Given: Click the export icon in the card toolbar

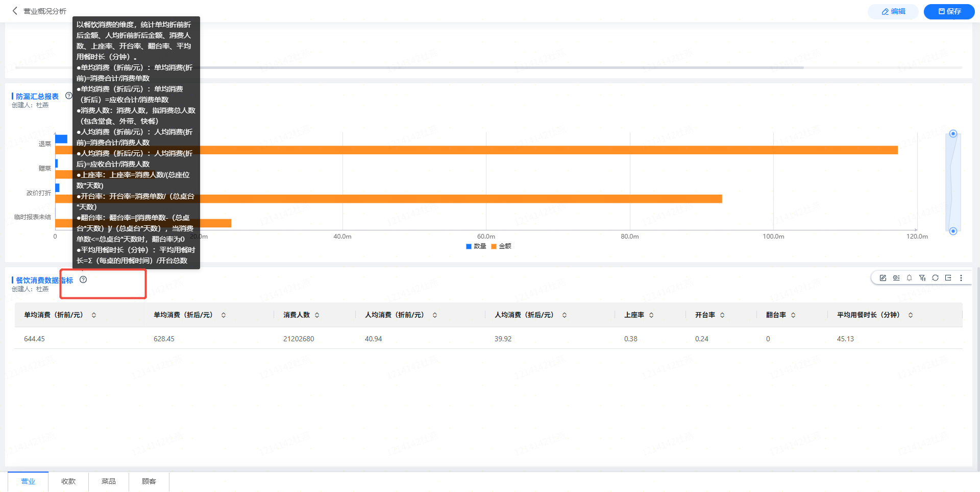Looking at the screenshot, I should 948,278.
